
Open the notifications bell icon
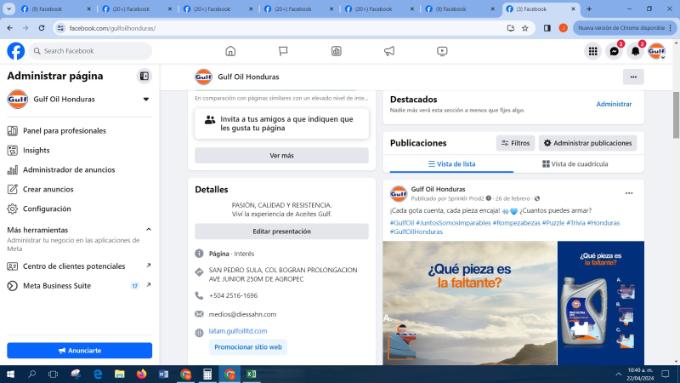635,51
